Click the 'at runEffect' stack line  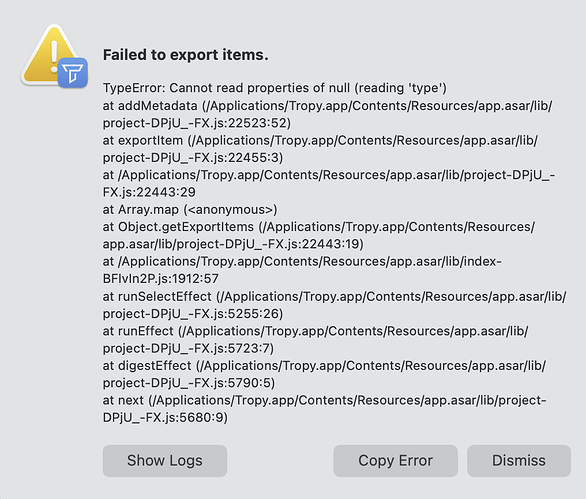[x=315, y=331]
